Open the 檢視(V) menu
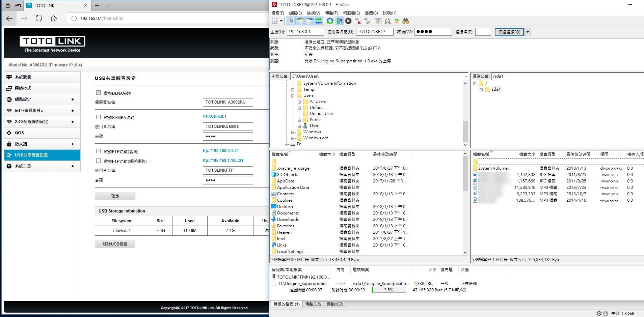The width and height of the screenshot is (644, 317). click(x=313, y=13)
